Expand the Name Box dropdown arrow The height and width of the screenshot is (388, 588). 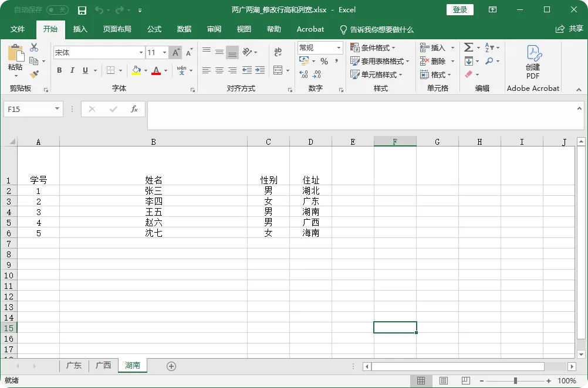point(57,109)
